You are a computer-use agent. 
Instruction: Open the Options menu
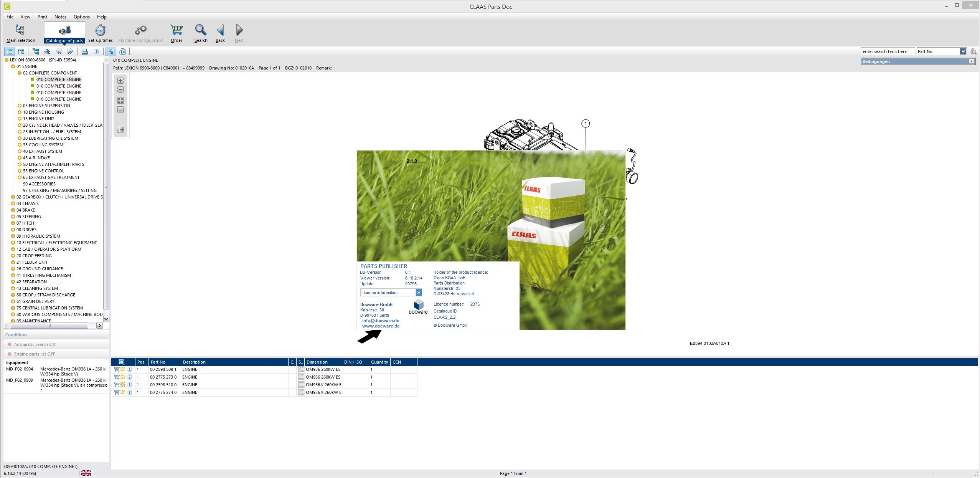(x=82, y=17)
